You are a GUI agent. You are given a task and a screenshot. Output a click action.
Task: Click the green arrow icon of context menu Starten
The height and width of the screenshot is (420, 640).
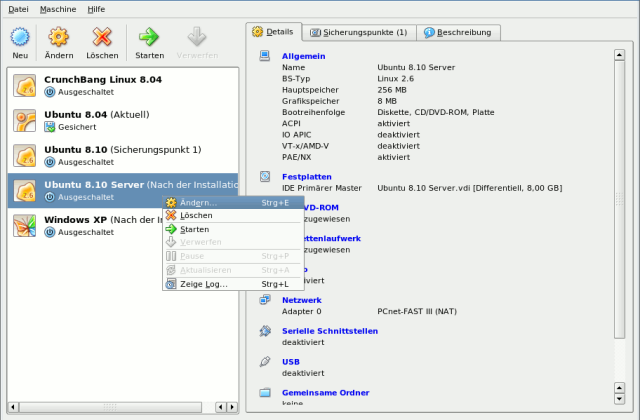[x=171, y=229]
